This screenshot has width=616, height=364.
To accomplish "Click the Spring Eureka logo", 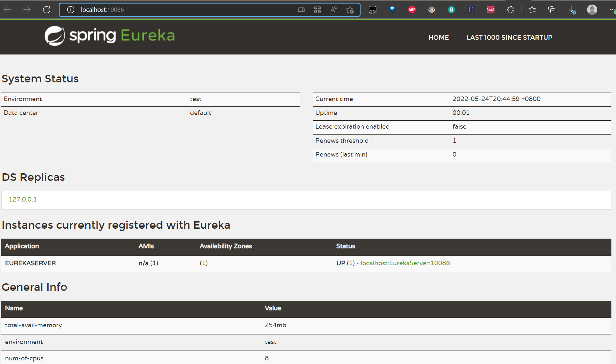I will coord(110,36).
